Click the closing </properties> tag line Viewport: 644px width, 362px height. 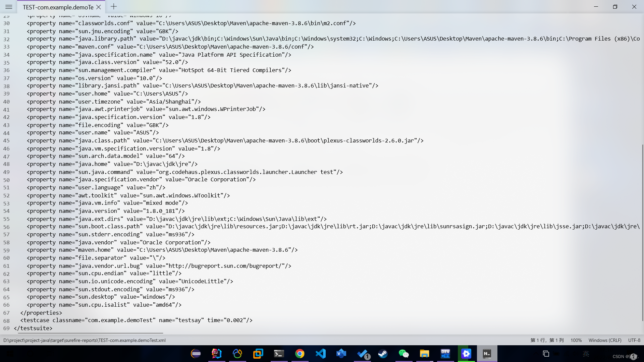pyautogui.click(x=41, y=313)
